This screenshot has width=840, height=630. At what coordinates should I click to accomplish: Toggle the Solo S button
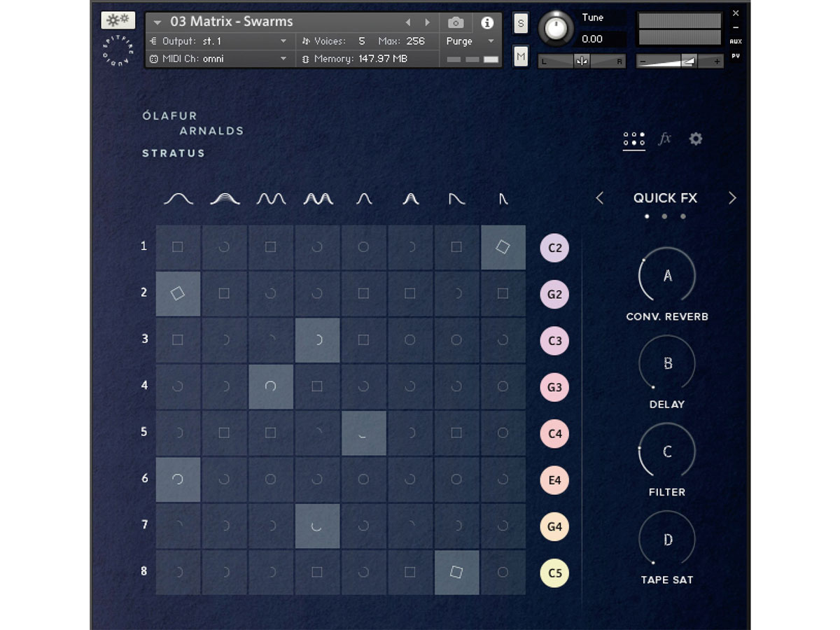coord(521,23)
